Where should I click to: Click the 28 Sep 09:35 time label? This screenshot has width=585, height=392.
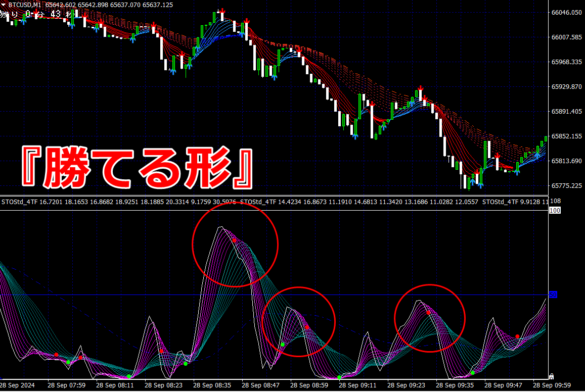click(x=455, y=385)
